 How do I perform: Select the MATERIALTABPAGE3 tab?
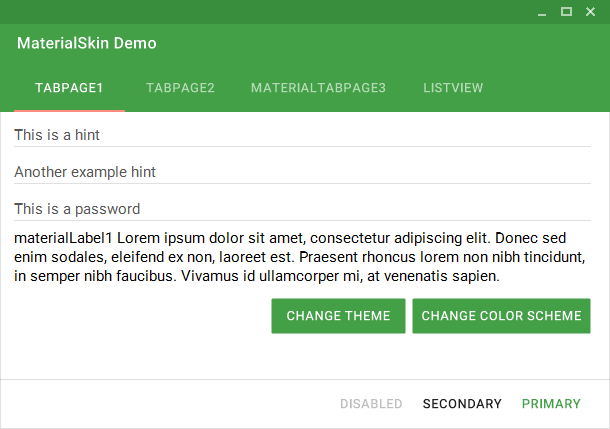(x=318, y=88)
